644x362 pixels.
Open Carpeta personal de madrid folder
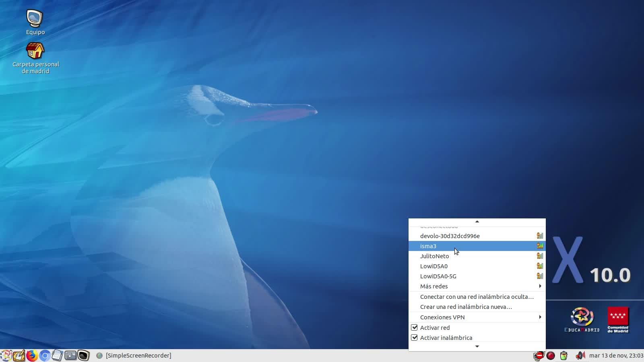click(35, 51)
